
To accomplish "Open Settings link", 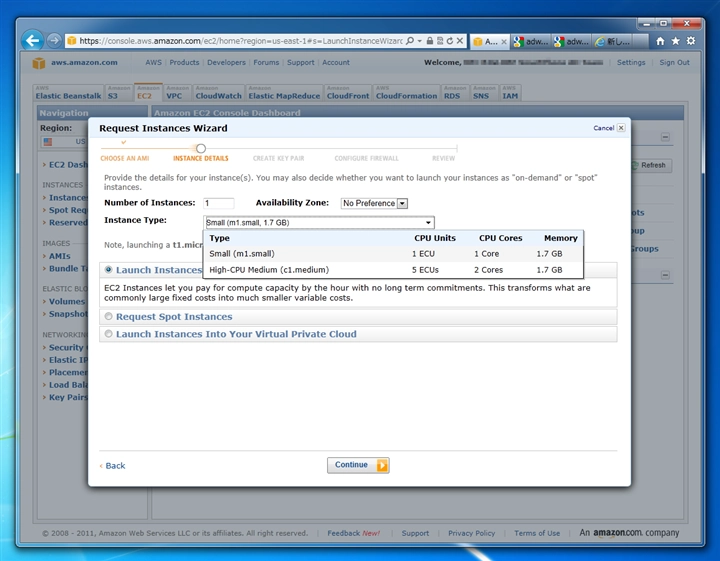I will 631,62.
